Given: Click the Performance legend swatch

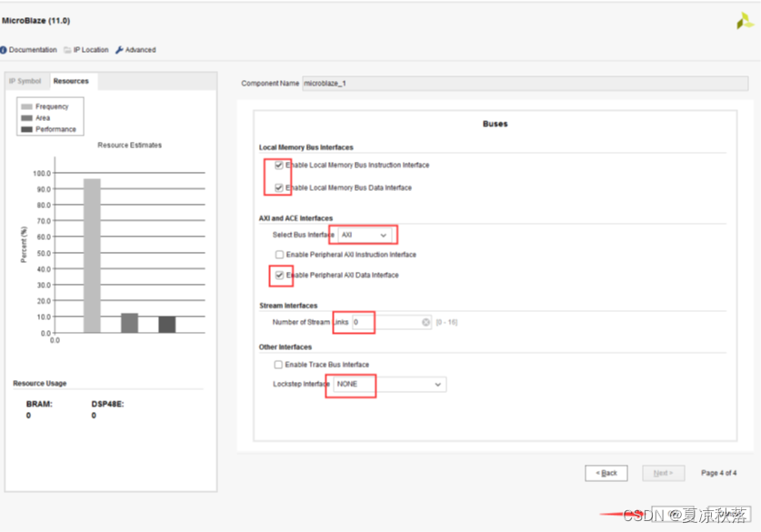Looking at the screenshot, I should tap(26, 129).
